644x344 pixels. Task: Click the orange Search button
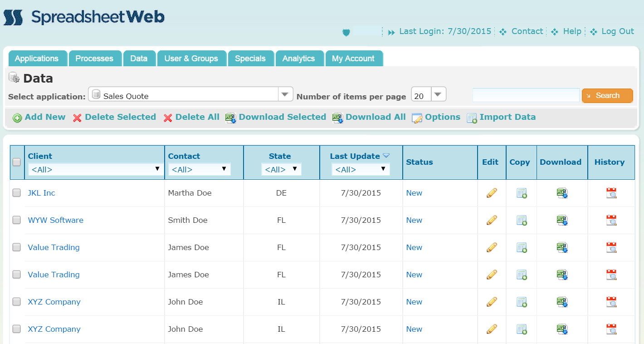(x=607, y=95)
